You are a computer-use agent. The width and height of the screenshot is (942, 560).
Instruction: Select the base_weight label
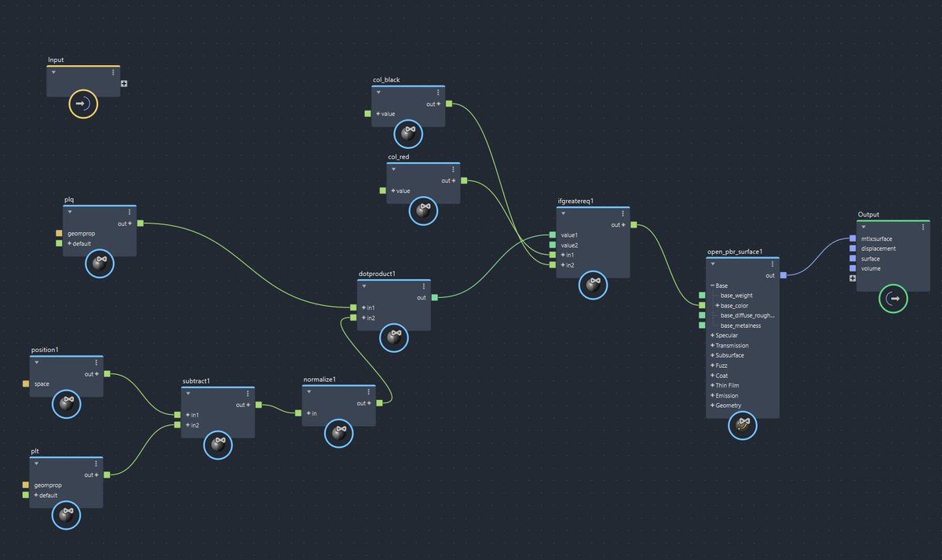[736, 296]
